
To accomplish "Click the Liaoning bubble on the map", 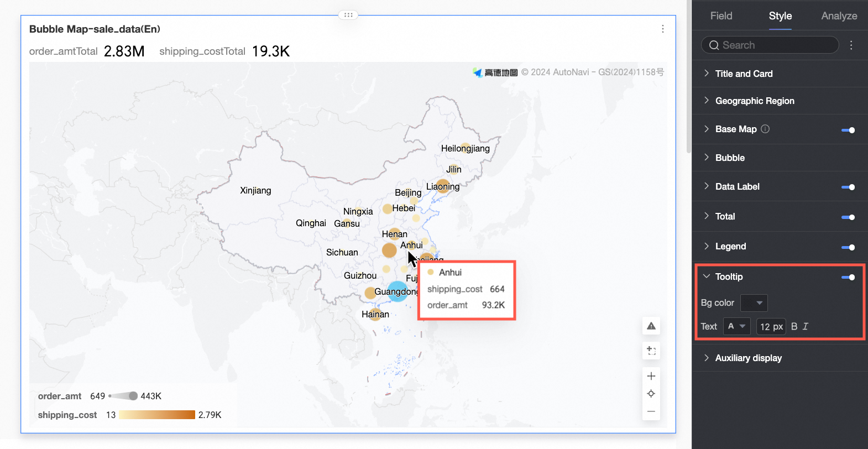I will coord(443,186).
